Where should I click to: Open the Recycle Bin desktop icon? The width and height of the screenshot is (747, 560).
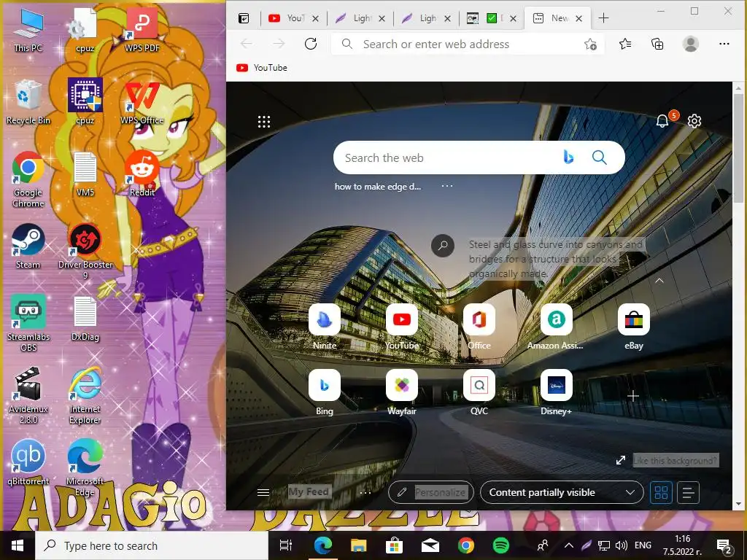tap(28, 102)
